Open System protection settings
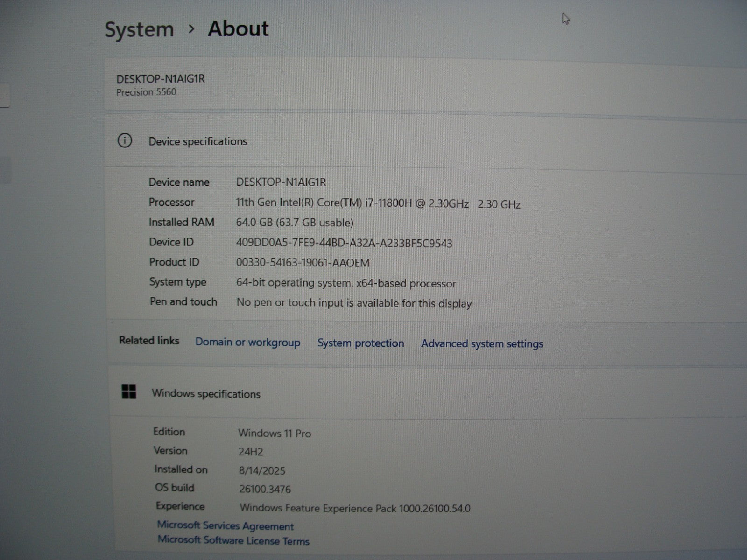This screenshot has height=560, width=747. (x=360, y=343)
